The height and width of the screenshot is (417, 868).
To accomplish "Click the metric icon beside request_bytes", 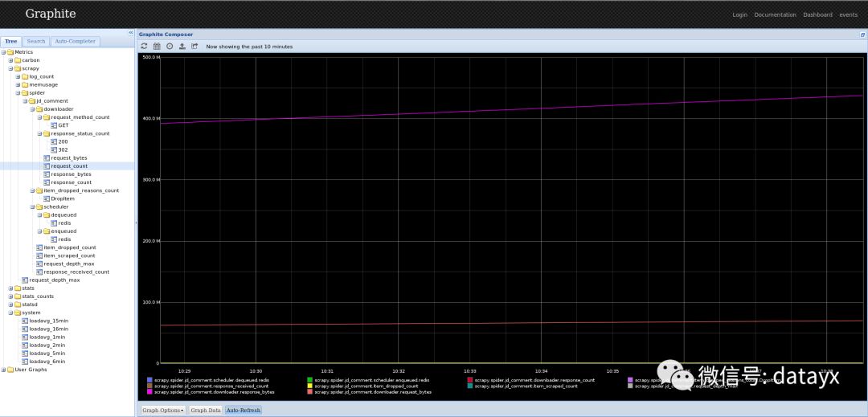I will [x=47, y=158].
